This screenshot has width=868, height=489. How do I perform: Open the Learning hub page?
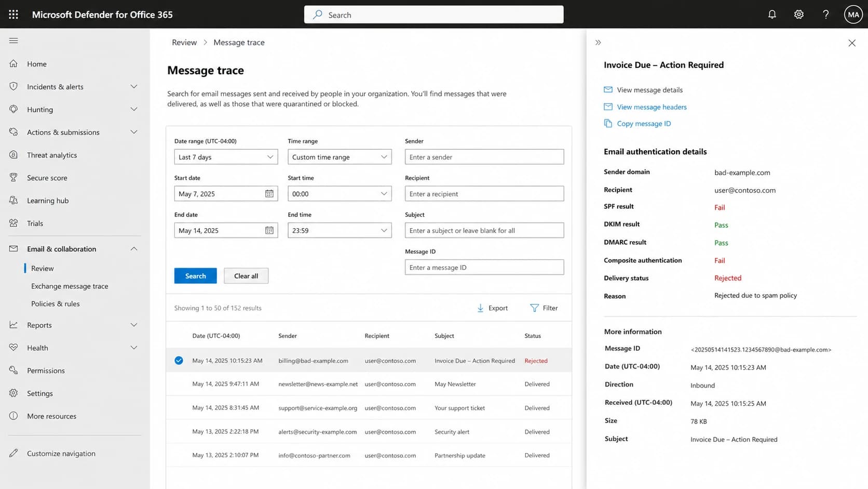[x=48, y=200]
